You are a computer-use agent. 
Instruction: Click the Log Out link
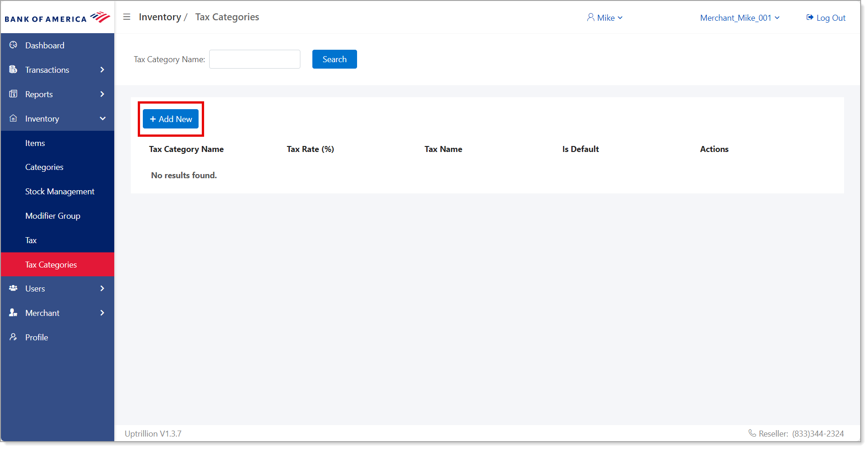pyautogui.click(x=826, y=17)
